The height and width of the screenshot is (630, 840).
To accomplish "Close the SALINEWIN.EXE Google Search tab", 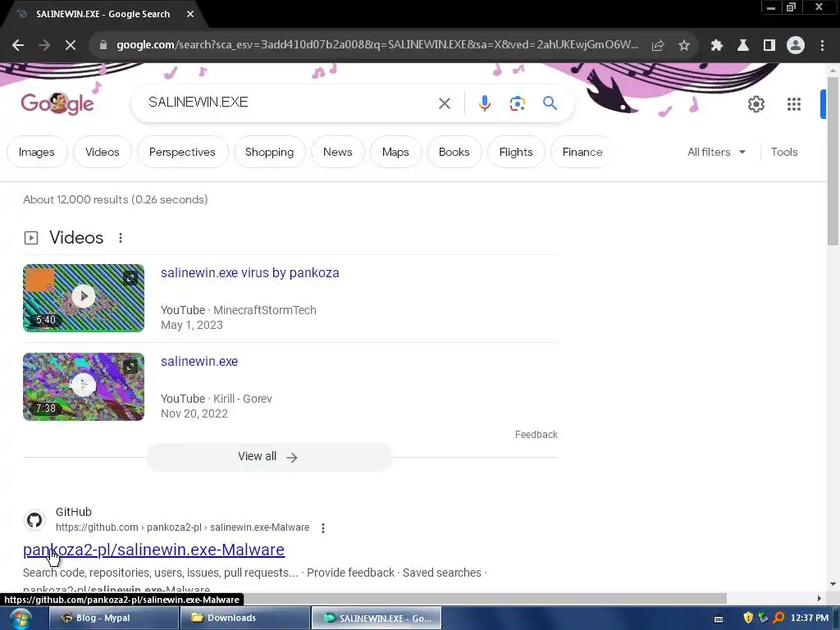I will pyautogui.click(x=190, y=14).
